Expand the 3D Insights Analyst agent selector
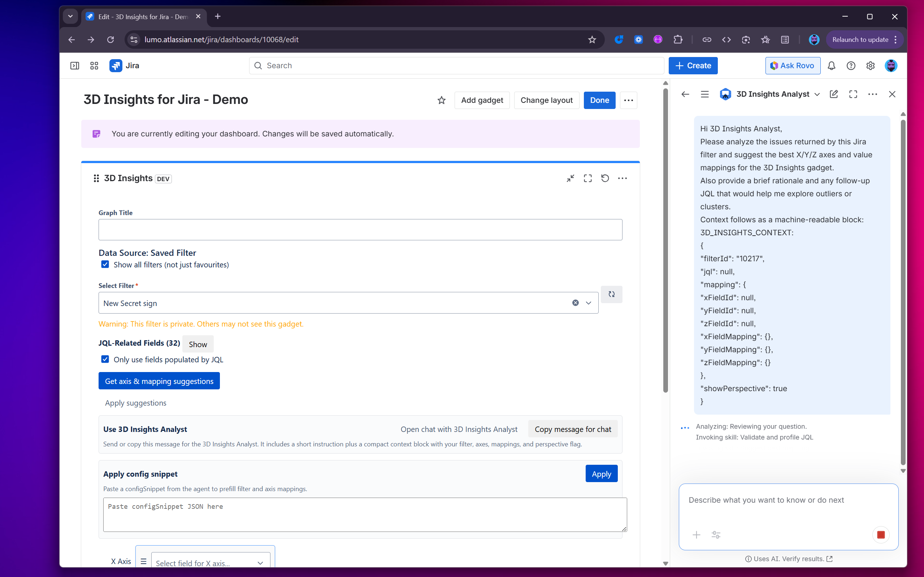Screen dimensions: 924x577 point(817,94)
